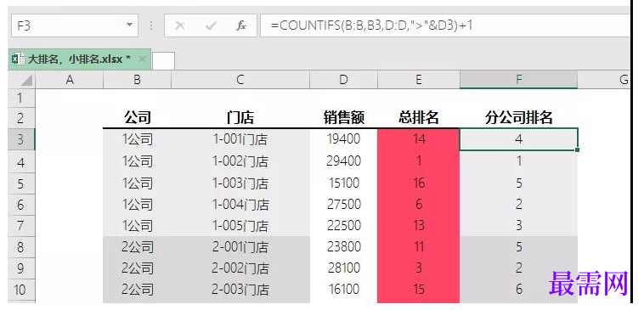644x310 pixels.
Task: Select total rank cell showing 13
Action: point(419,225)
